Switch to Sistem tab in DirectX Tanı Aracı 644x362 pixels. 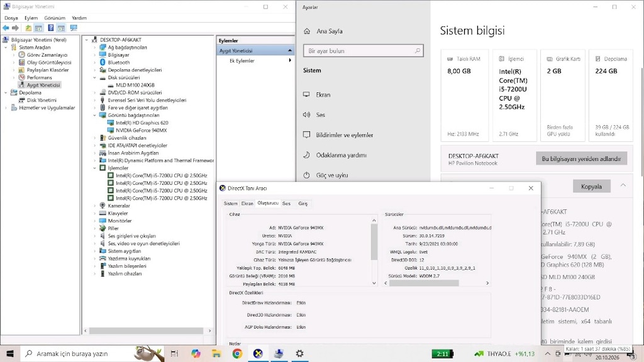230,204
